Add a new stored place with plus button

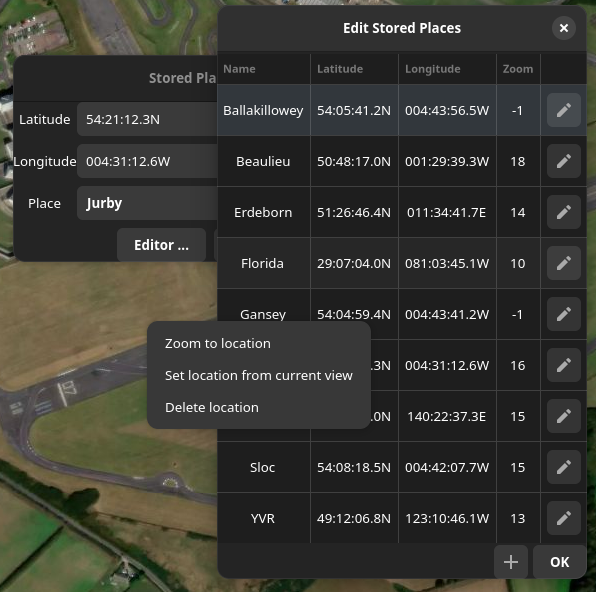510,562
